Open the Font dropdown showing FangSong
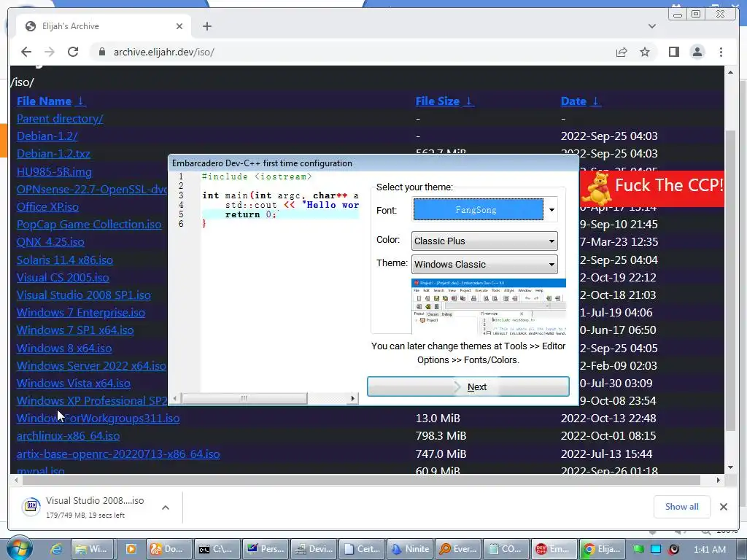The image size is (747, 560). point(484,210)
